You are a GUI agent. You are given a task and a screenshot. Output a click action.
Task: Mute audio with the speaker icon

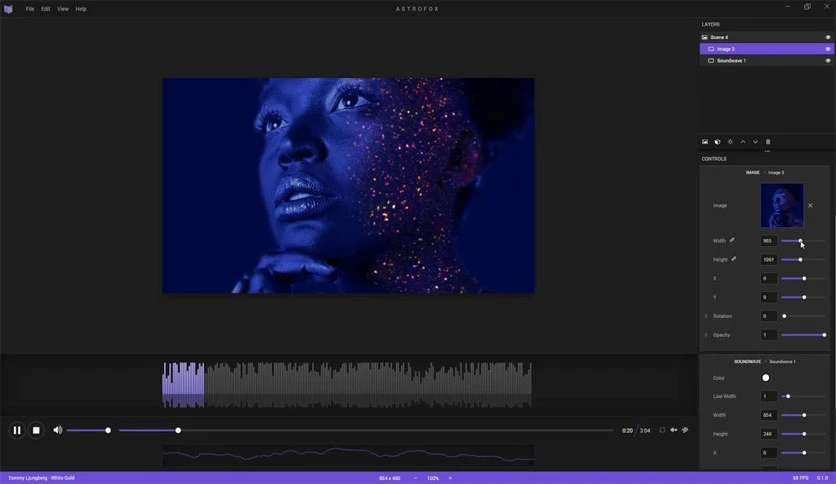click(x=58, y=430)
